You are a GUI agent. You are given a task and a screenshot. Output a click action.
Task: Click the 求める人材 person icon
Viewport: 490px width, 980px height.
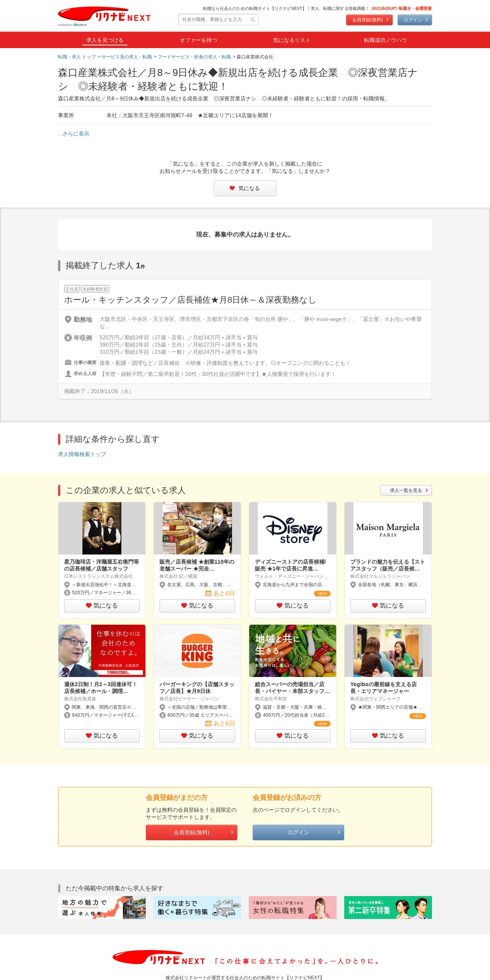click(68, 374)
